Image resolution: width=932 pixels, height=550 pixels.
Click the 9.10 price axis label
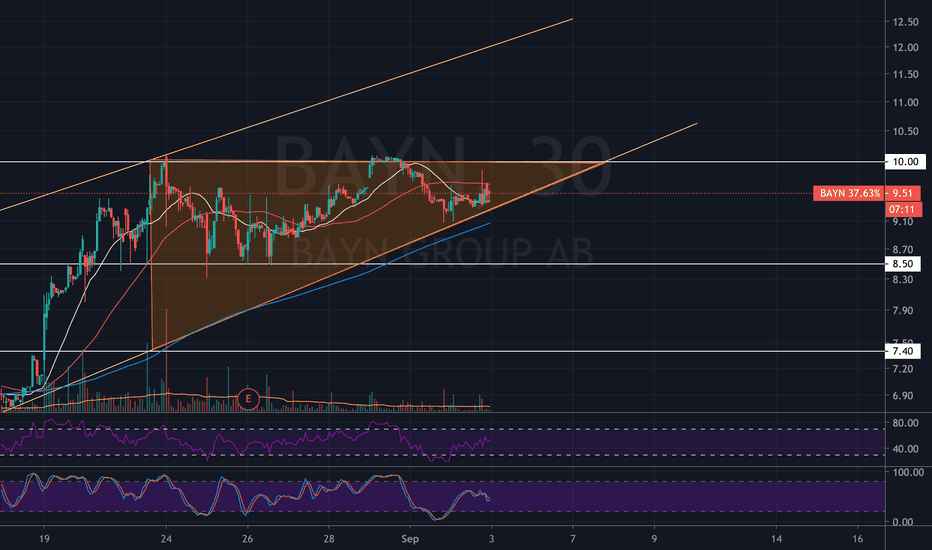tap(902, 222)
